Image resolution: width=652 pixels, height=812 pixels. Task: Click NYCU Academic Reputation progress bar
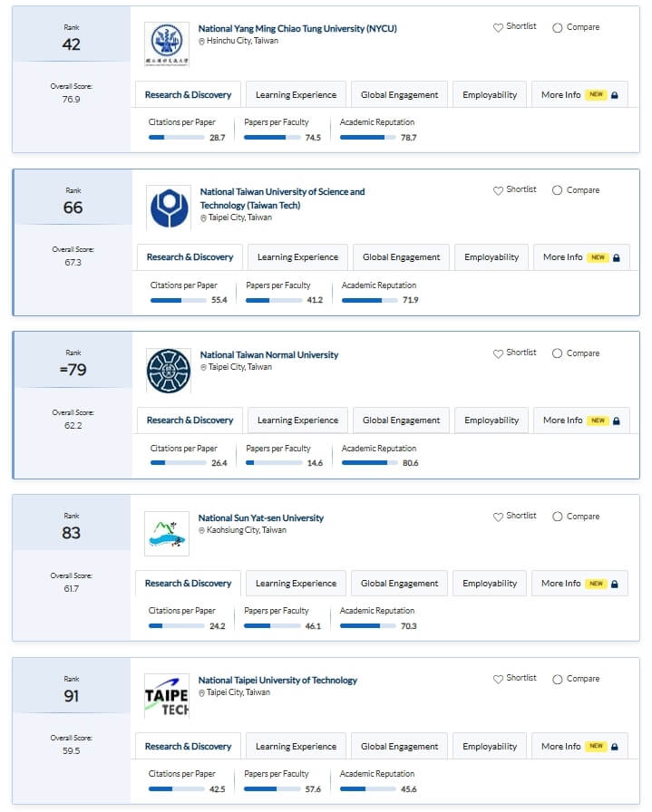pos(368,138)
